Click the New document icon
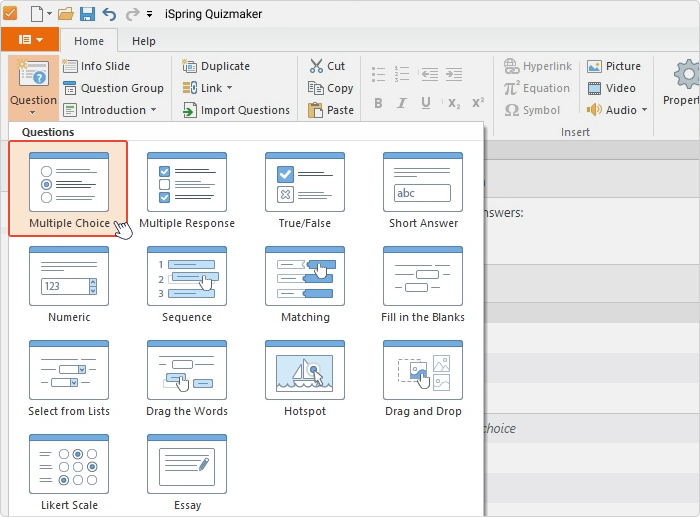This screenshot has height=517, width=700. point(37,14)
